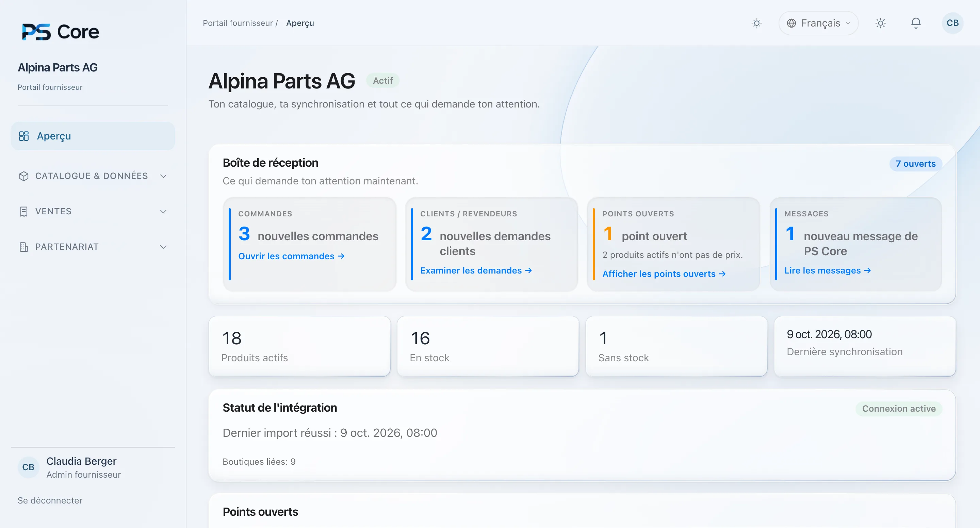The image size is (980, 528).
Task: Click the Ventes receipt icon
Action: point(23,212)
